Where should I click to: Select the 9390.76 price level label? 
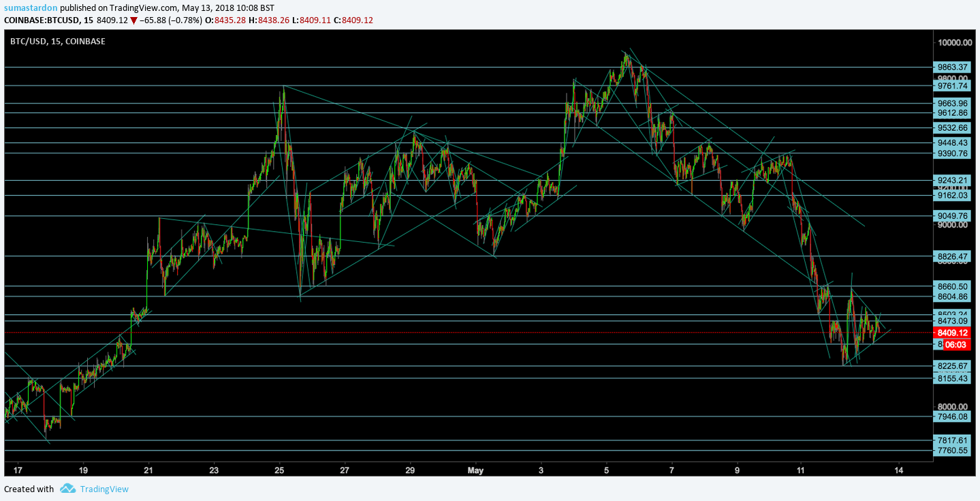point(953,154)
